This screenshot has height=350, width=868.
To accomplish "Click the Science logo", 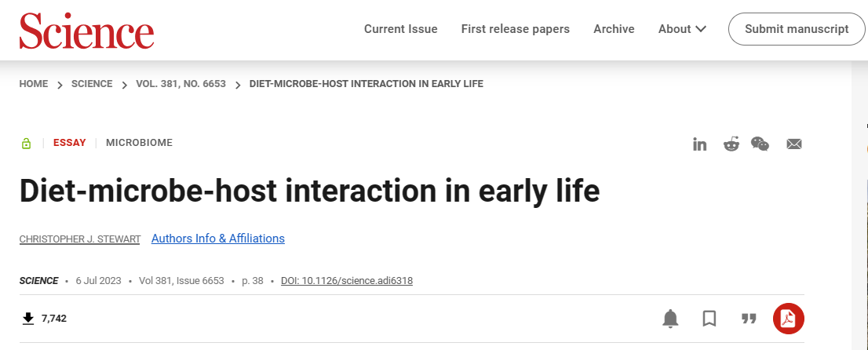I will (87, 30).
